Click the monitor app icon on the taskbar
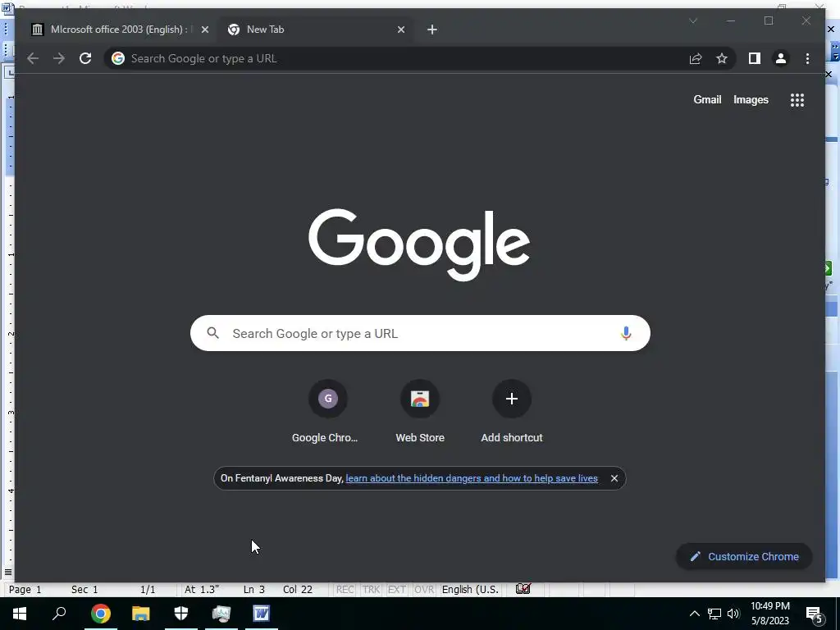 pyautogui.click(x=221, y=614)
